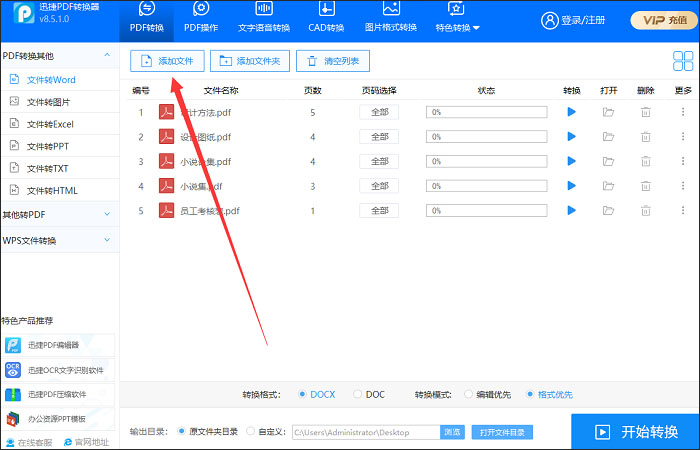
Task: Open page selection 全部 for 小说集.pdf
Action: click(379, 186)
